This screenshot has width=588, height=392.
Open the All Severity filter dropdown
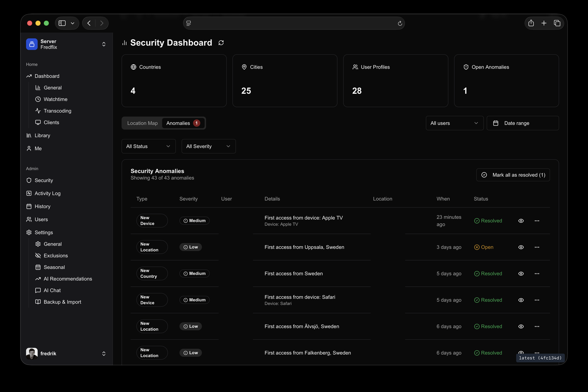pyautogui.click(x=209, y=146)
